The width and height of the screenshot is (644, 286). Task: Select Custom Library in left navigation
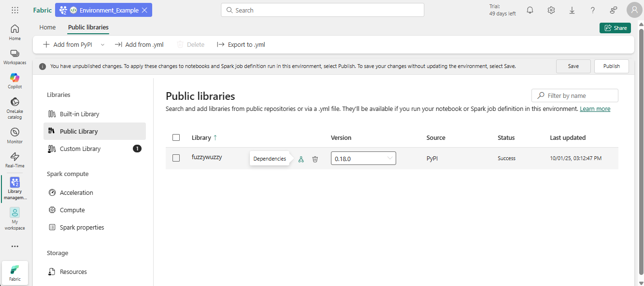80,149
